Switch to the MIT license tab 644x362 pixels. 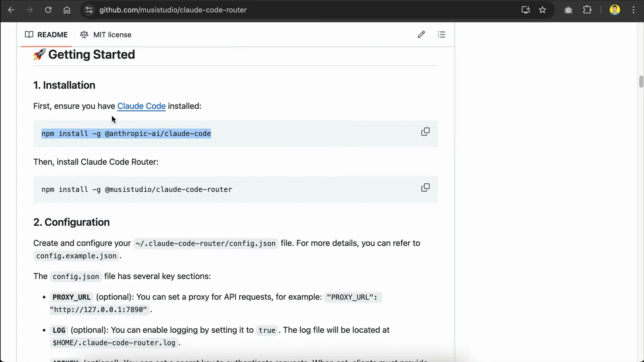106,35
